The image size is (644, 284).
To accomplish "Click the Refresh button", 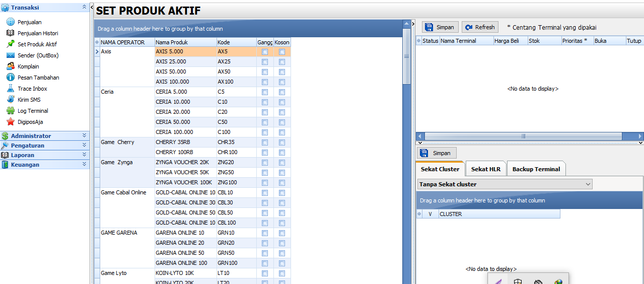I will point(480,27).
